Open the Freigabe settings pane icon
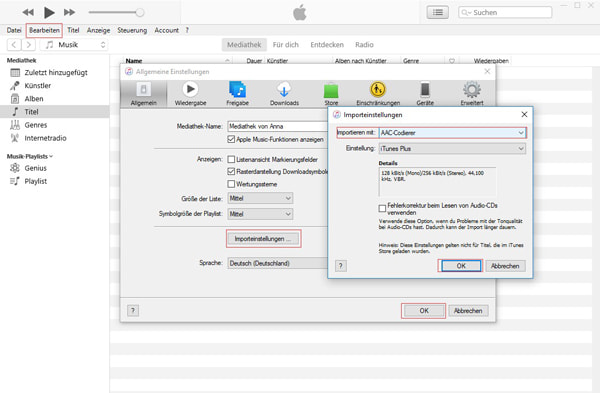The width and height of the screenshot is (600, 393). (237, 94)
